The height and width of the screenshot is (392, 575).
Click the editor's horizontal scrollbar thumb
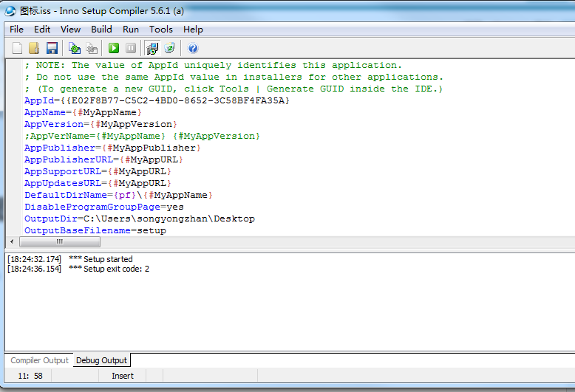pos(59,242)
